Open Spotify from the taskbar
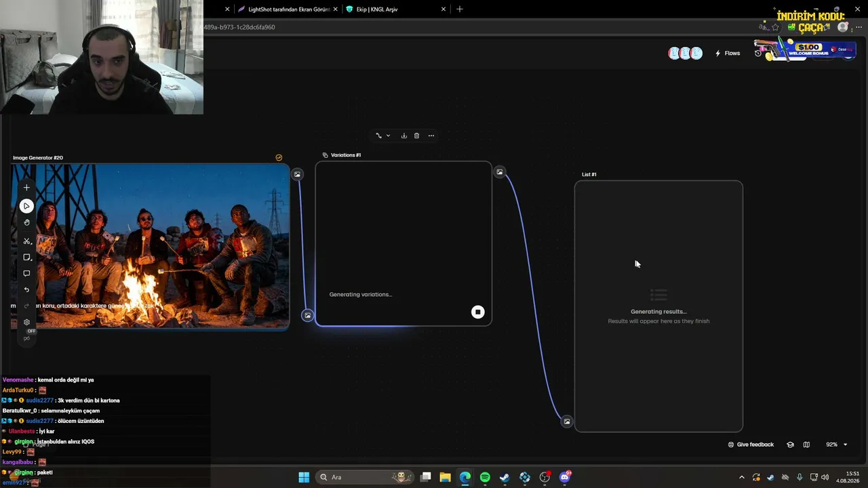This screenshot has height=488, width=868. pyautogui.click(x=485, y=477)
